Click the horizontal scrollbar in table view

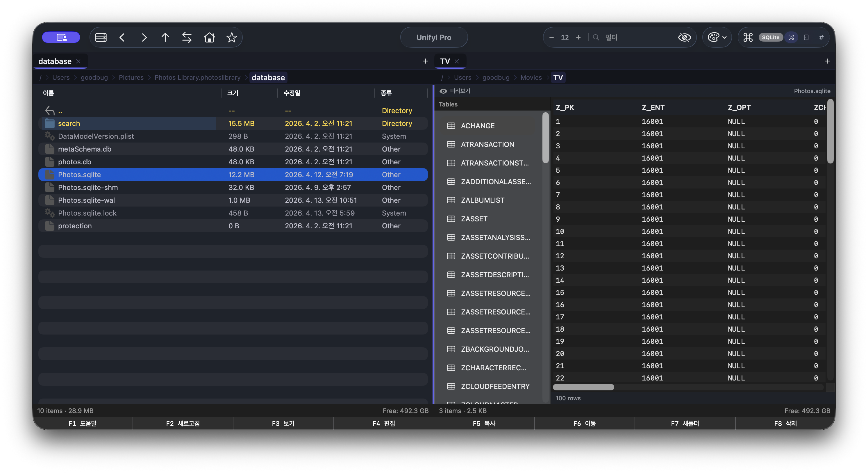tap(583, 387)
